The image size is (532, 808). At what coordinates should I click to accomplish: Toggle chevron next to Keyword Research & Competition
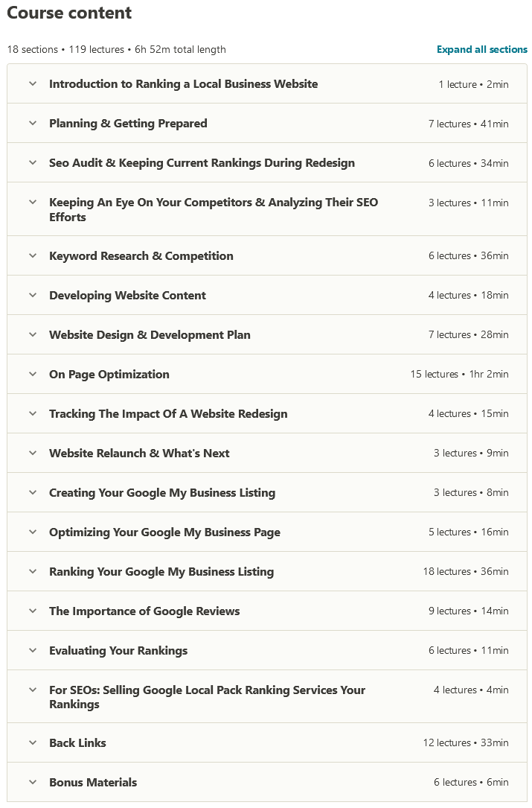point(33,255)
